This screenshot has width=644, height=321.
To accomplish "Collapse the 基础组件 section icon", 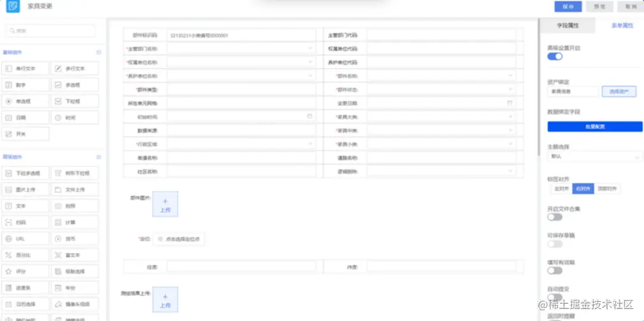I will pos(98,53).
